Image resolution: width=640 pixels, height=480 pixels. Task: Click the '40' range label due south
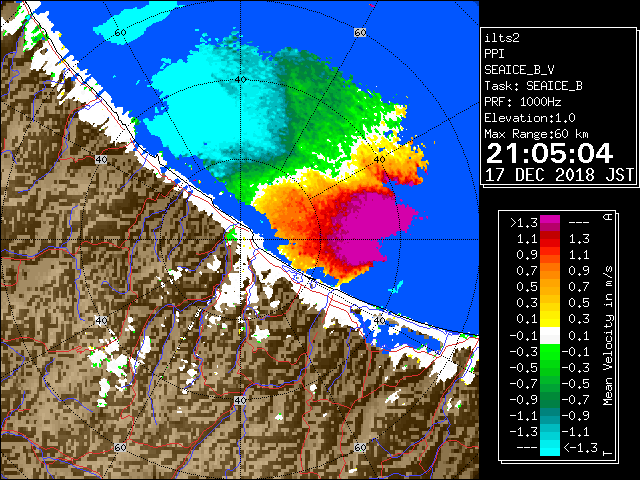[x=240, y=400]
